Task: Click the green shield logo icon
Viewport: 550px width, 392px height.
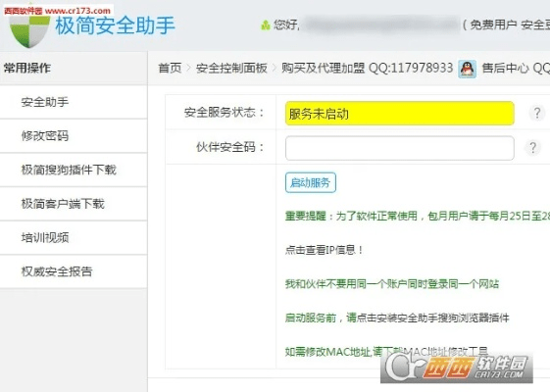Action: tap(29, 30)
